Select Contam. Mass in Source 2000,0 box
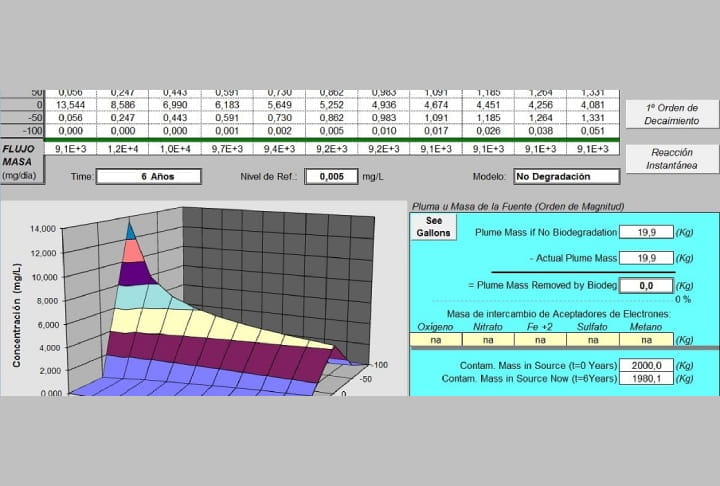 [646, 366]
